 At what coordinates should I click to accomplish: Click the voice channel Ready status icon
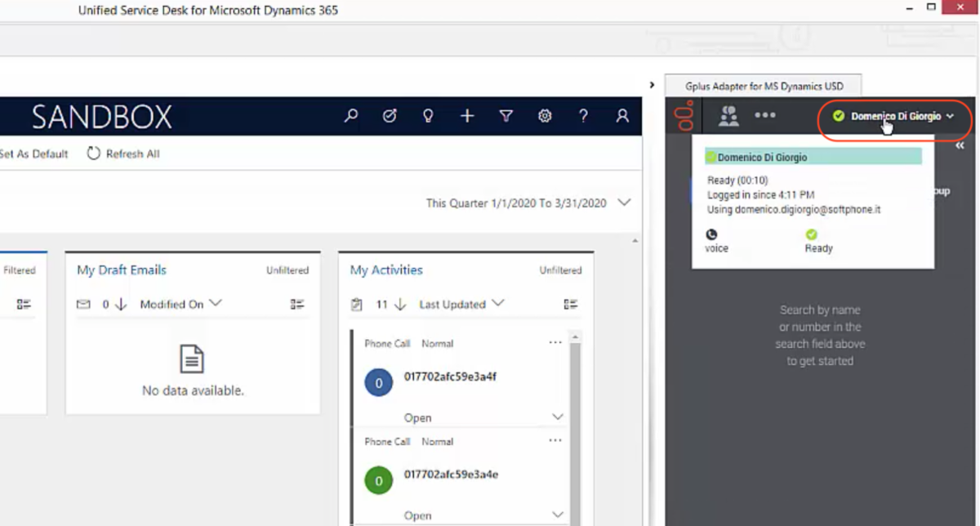tap(811, 234)
